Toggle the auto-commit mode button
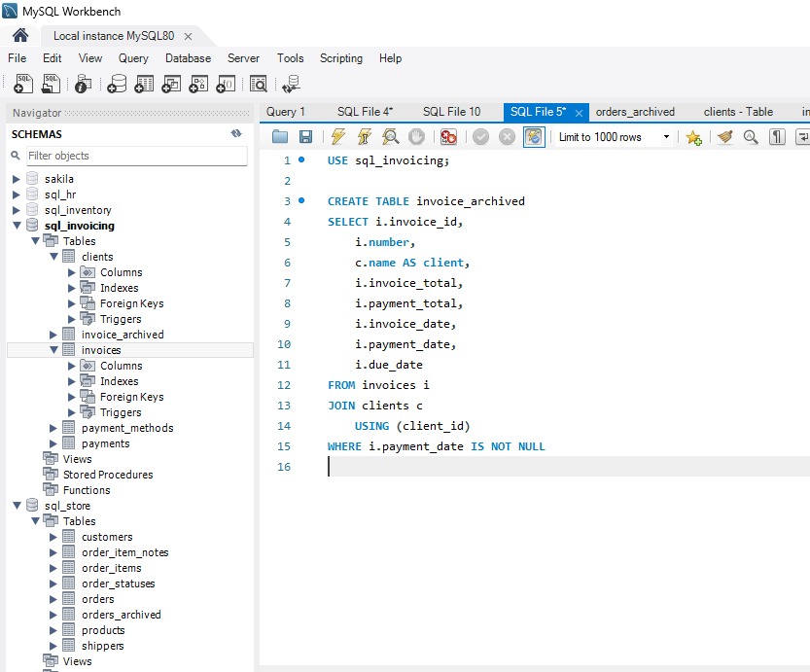 point(534,137)
